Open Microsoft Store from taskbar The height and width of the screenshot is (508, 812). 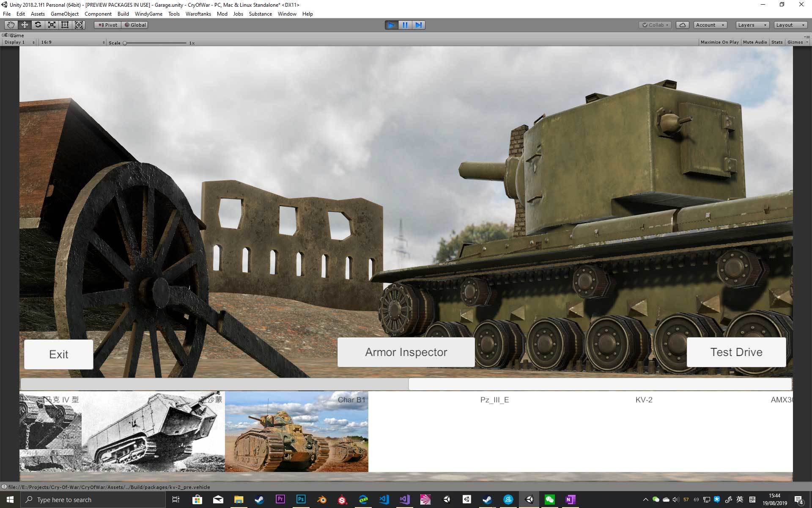coord(197,500)
